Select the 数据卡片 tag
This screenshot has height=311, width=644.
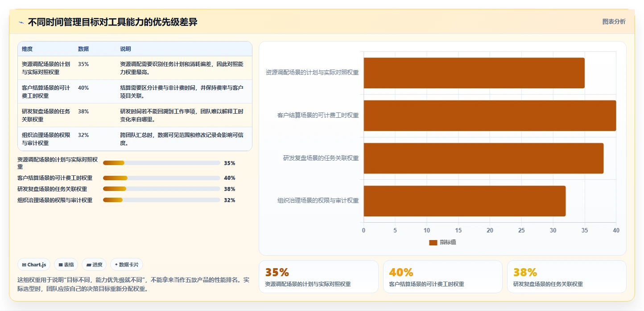click(127, 265)
